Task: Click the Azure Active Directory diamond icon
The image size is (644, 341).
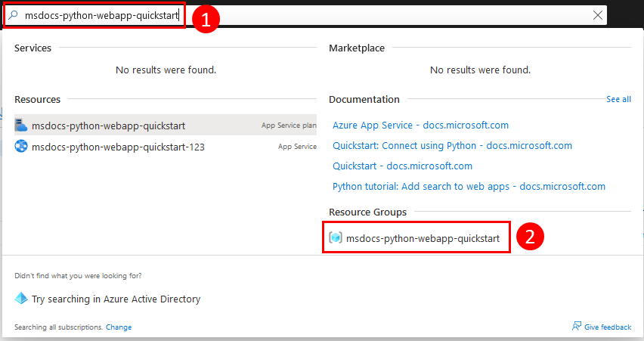Action: click(x=21, y=298)
